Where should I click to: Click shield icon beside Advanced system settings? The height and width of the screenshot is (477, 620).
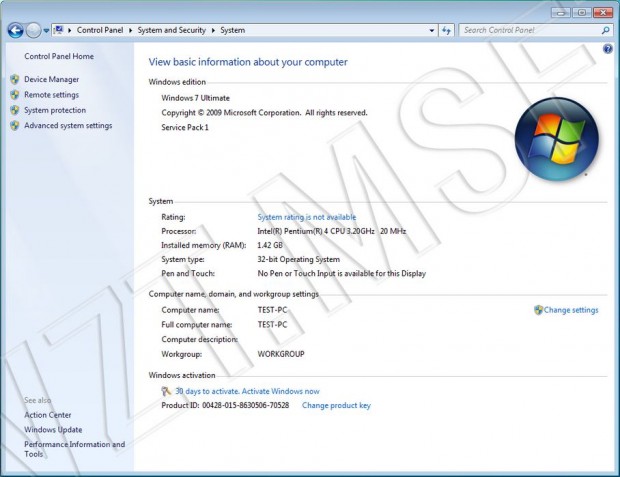click(15, 126)
